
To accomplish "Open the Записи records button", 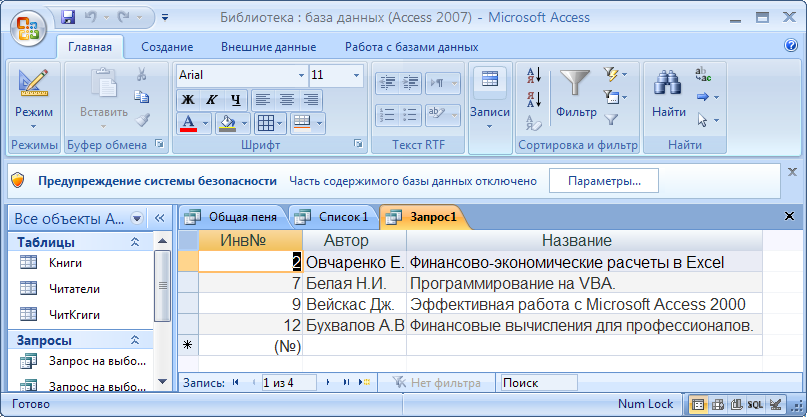I will click(x=489, y=98).
